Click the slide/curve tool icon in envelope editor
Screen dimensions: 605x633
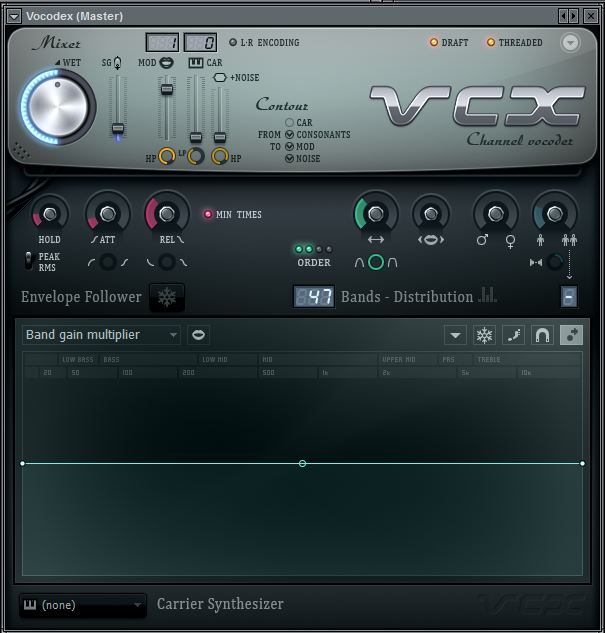tap(513, 335)
